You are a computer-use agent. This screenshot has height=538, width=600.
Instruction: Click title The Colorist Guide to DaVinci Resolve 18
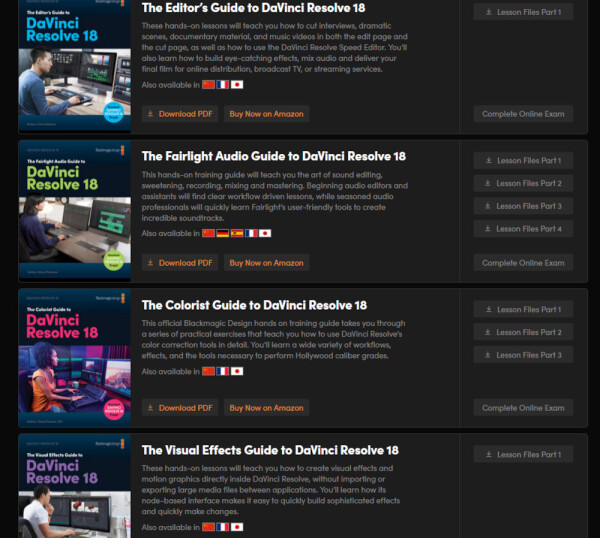pyautogui.click(x=254, y=305)
